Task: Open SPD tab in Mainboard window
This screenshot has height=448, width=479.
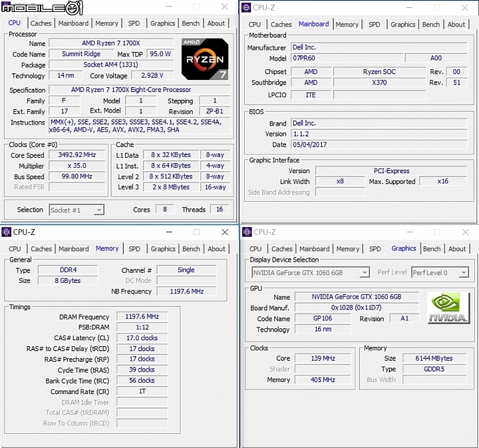Action: coord(374,25)
